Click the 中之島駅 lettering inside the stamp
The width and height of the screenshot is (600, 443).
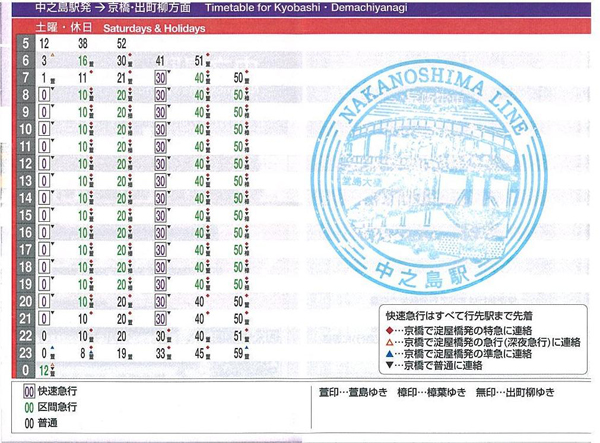(423, 274)
